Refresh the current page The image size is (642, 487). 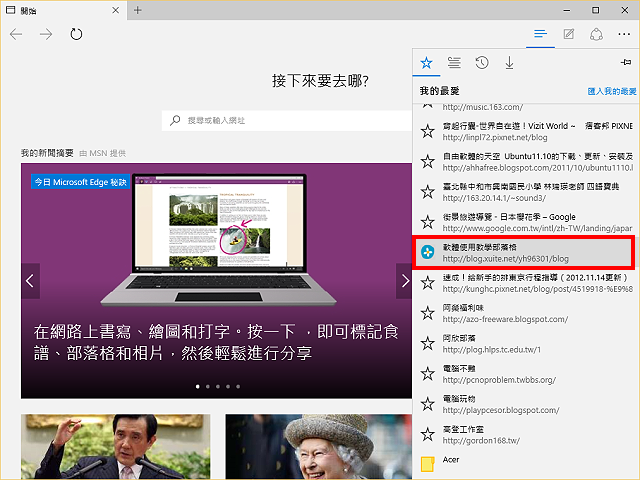pos(76,34)
